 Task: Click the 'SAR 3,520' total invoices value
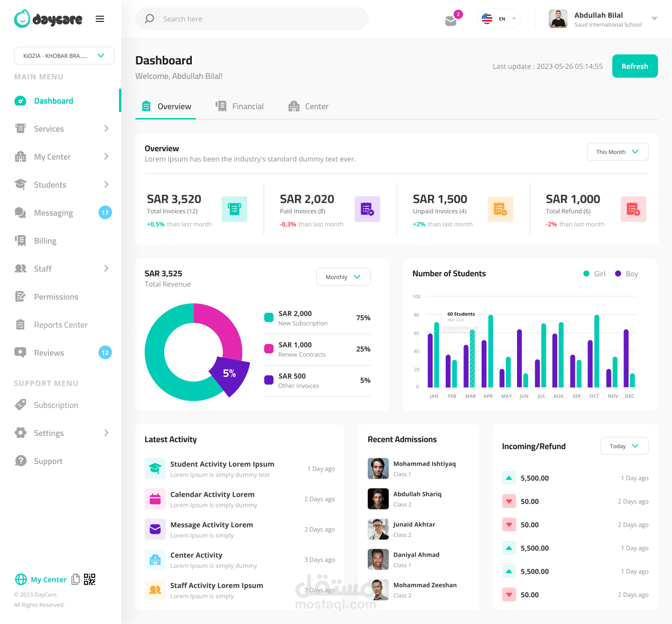coord(174,199)
